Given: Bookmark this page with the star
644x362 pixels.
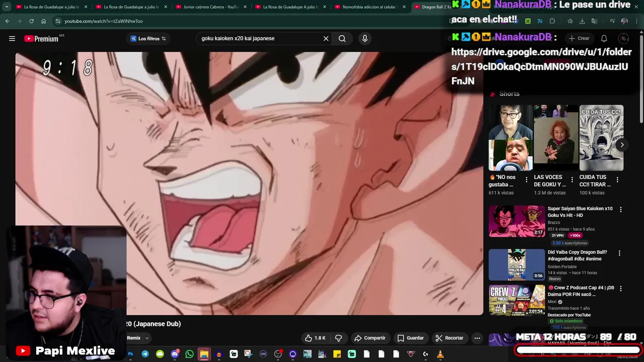Looking at the screenshot, I should pyautogui.click(x=570, y=21).
